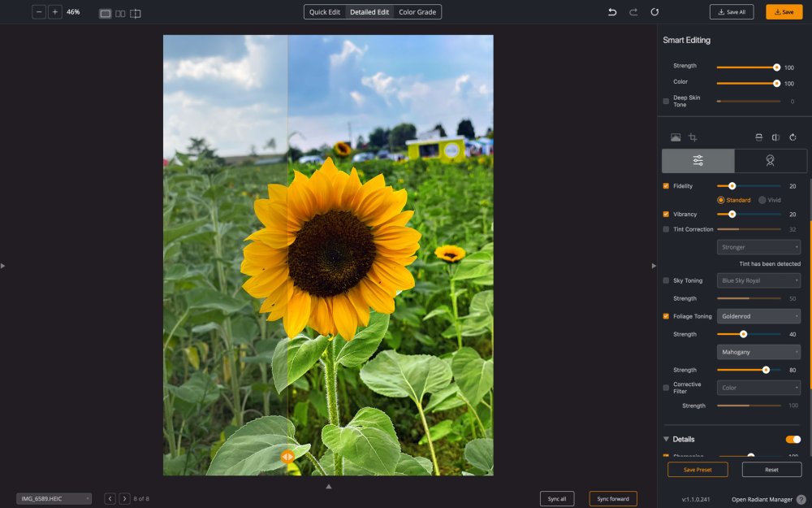This screenshot has width=812, height=508.
Task: Open the Stronger tint dropdown
Action: 758,247
